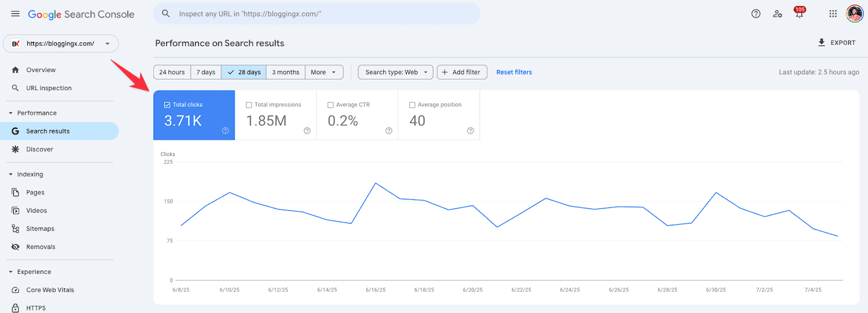The image size is (868, 313).
Task: Enable the Average CTR checkbox
Action: [x=331, y=105]
